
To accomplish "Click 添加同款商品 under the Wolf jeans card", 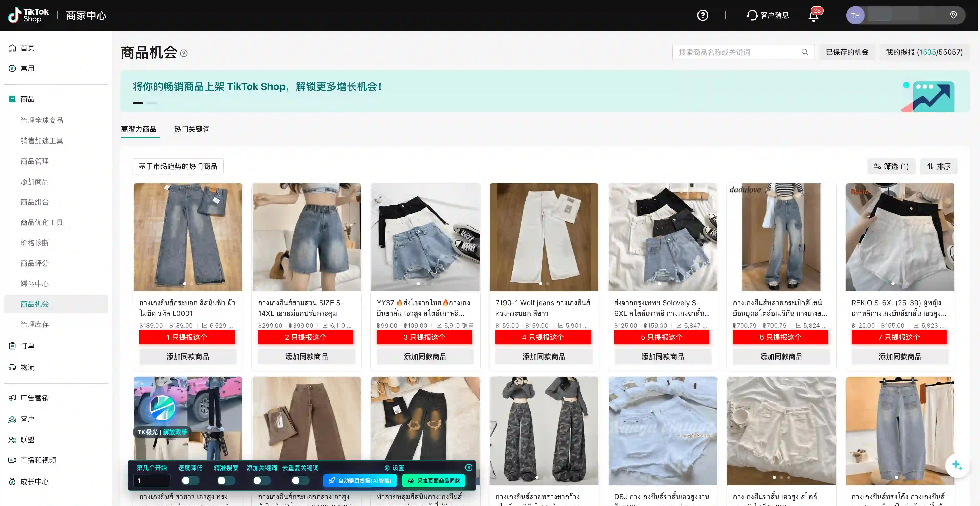I will 544,357.
